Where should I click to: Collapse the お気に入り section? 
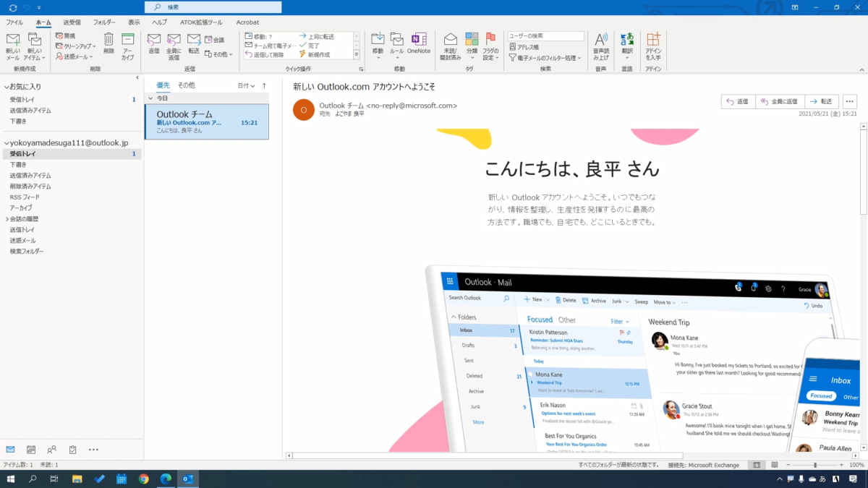click(x=7, y=87)
